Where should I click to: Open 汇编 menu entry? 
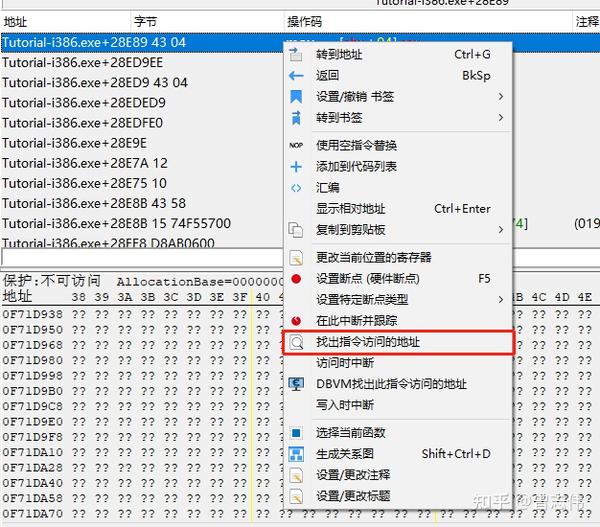point(398,188)
